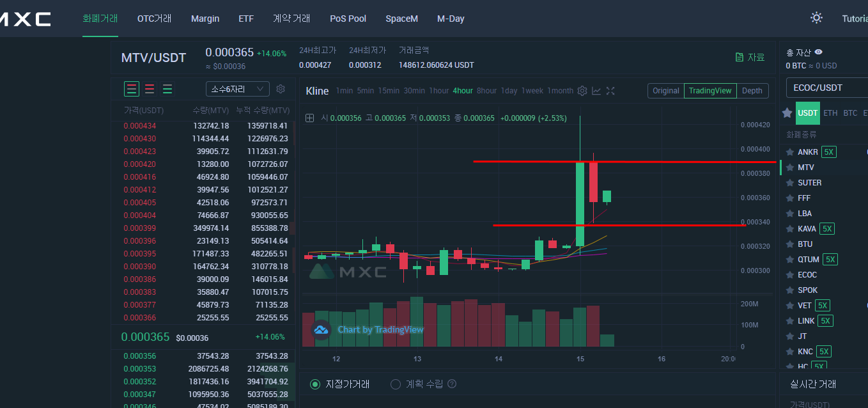
Task: Set chart interval to 1week
Action: (532, 91)
